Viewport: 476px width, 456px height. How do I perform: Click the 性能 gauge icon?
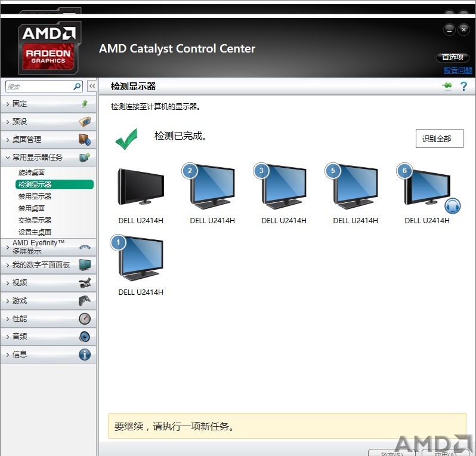pos(85,319)
